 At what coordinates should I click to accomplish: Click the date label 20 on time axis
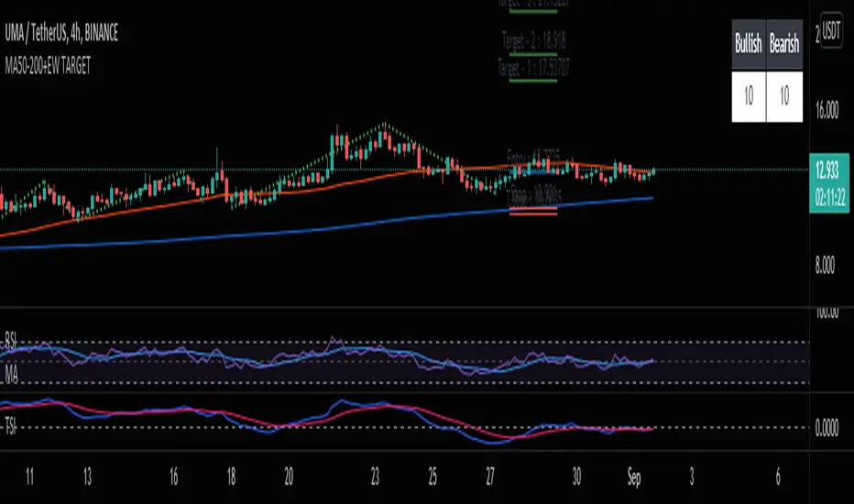tap(289, 477)
